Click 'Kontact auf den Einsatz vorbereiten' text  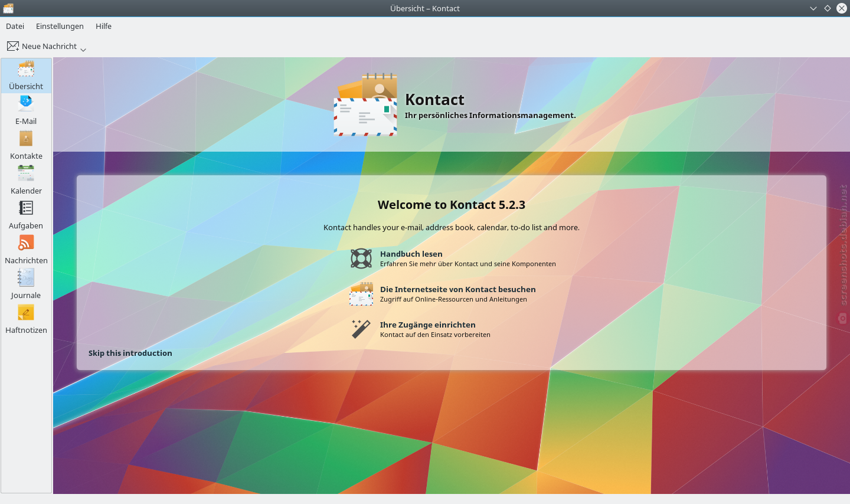point(435,335)
